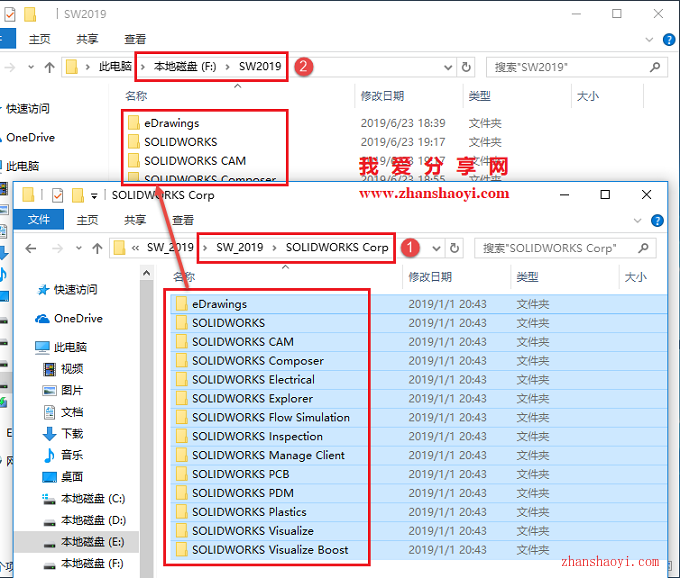Screen dimensions: 680x578
Task: Select SOLIDWORKS Explorer folder
Action: coord(252,399)
